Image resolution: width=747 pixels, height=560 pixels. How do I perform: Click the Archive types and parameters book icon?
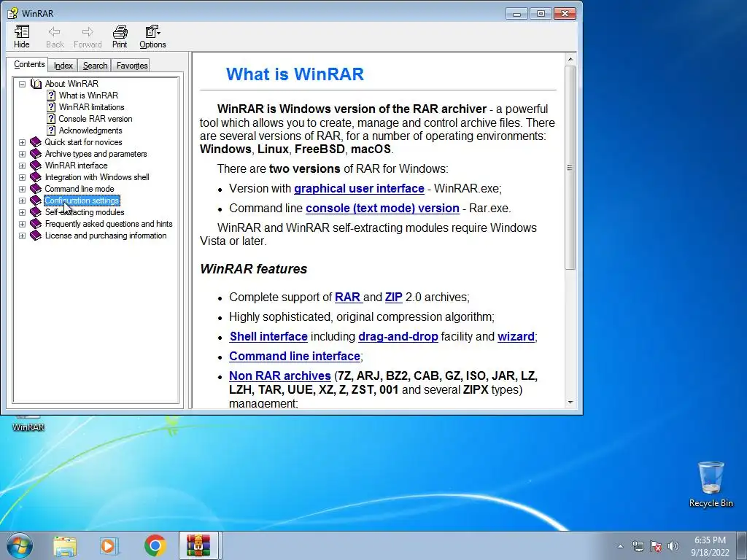click(36, 154)
